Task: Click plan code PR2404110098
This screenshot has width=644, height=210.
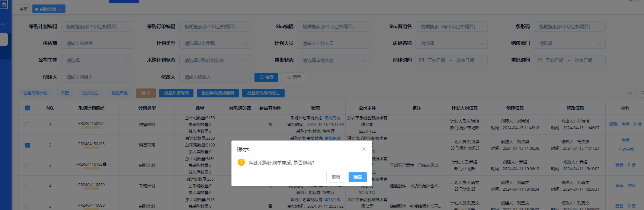Action: (91, 205)
